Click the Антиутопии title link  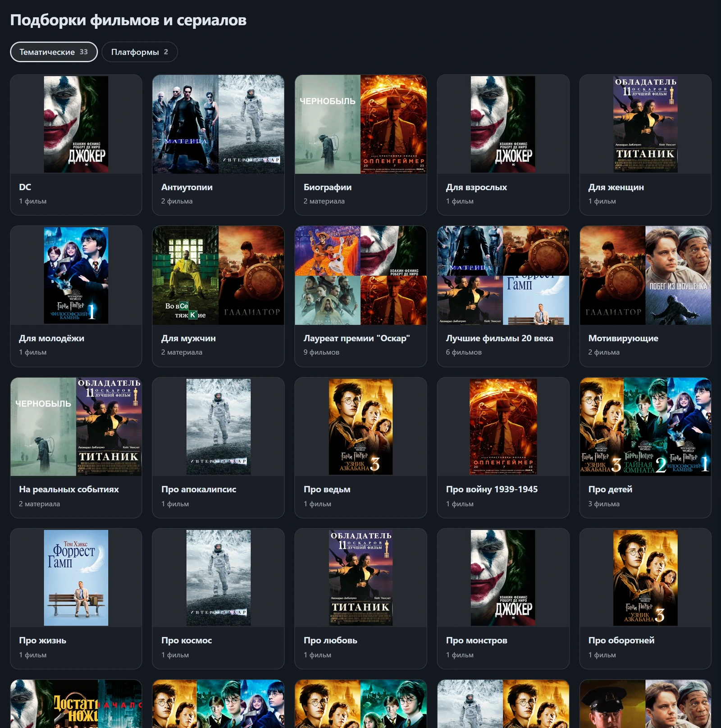coord(187,187)
